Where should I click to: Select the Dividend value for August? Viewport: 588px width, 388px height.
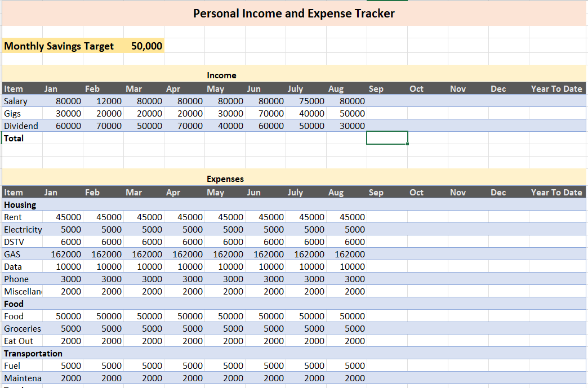[352, 126]
